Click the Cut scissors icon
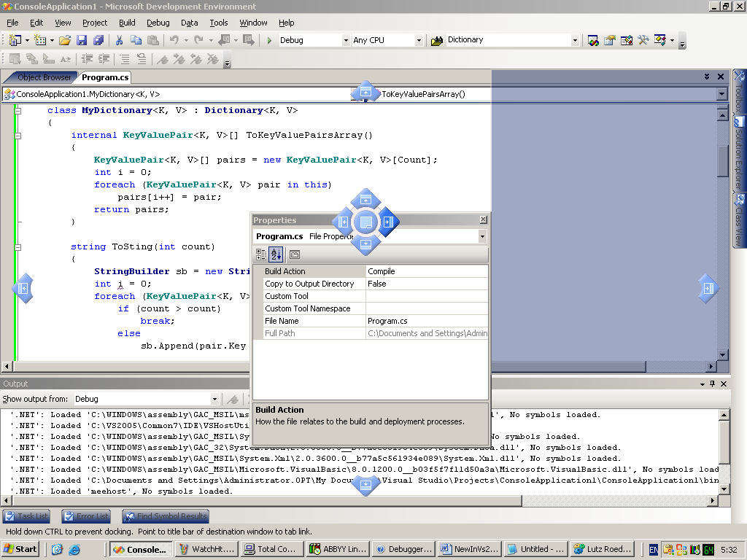 pos(120,40)
